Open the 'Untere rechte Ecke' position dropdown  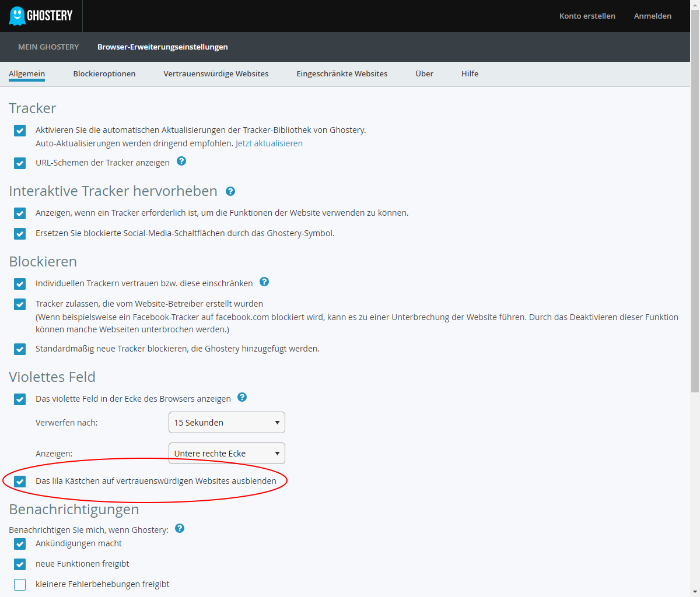[227, 454]
